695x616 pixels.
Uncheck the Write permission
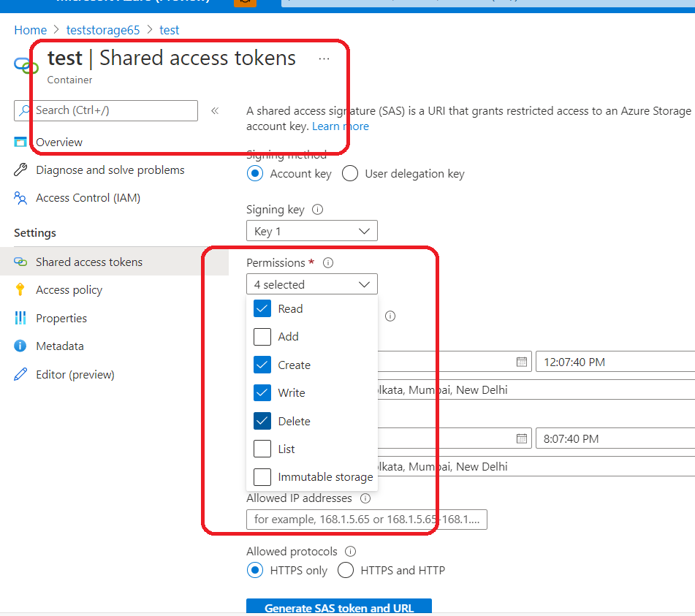pos(262,392)
